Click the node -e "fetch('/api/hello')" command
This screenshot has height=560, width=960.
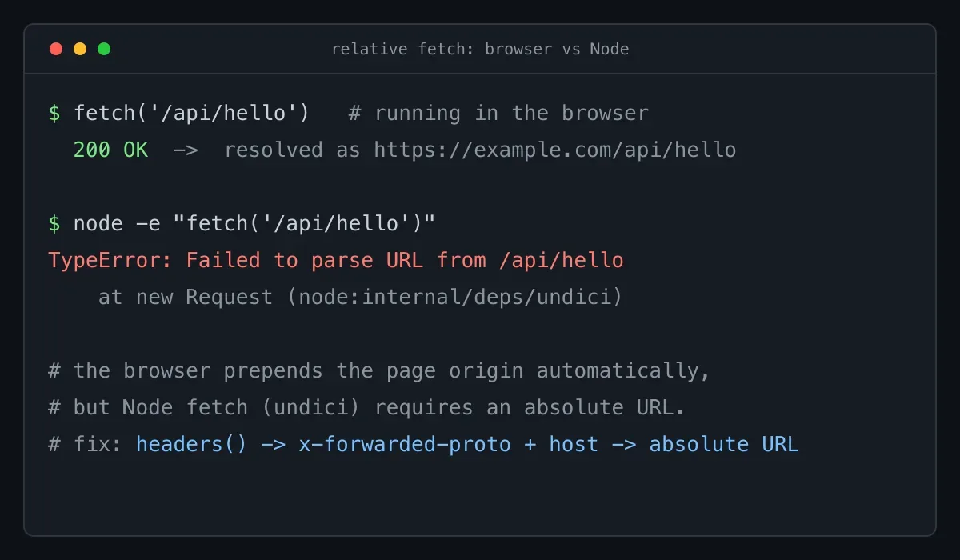point(254,223)
